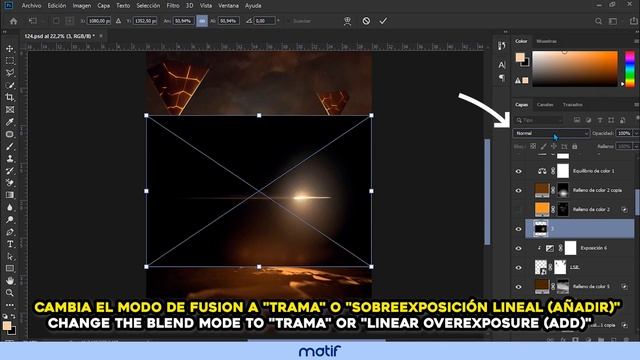The image size is (640, 360).
Task: Select the Zoom tool
Action: [10, 293]
